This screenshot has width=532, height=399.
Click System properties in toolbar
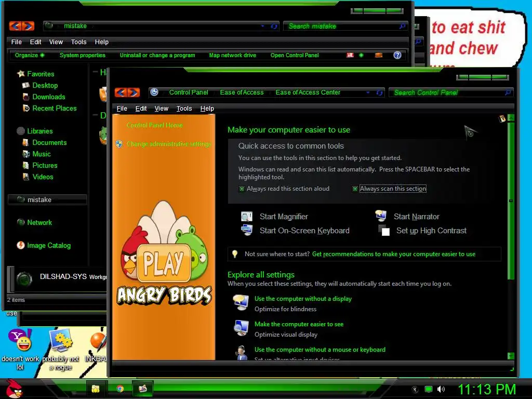83,55
